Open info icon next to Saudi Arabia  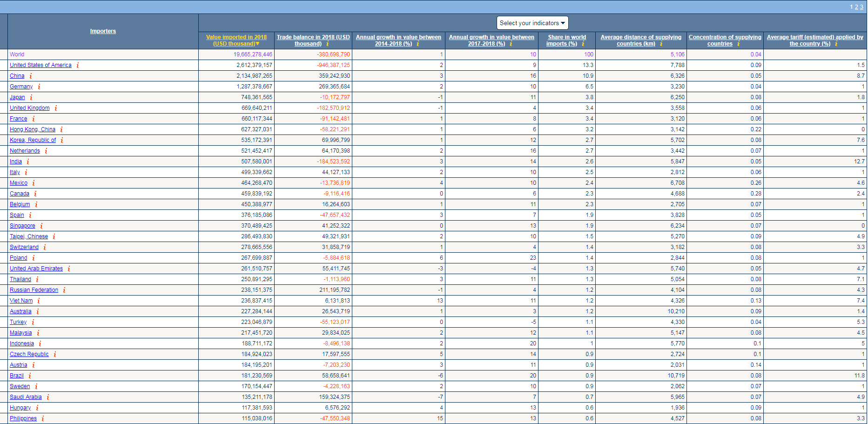pos(48,397)
